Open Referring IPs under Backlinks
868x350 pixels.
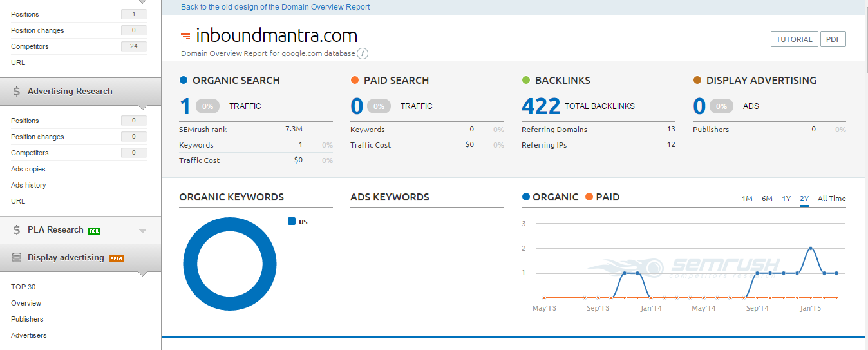[544, 145]
